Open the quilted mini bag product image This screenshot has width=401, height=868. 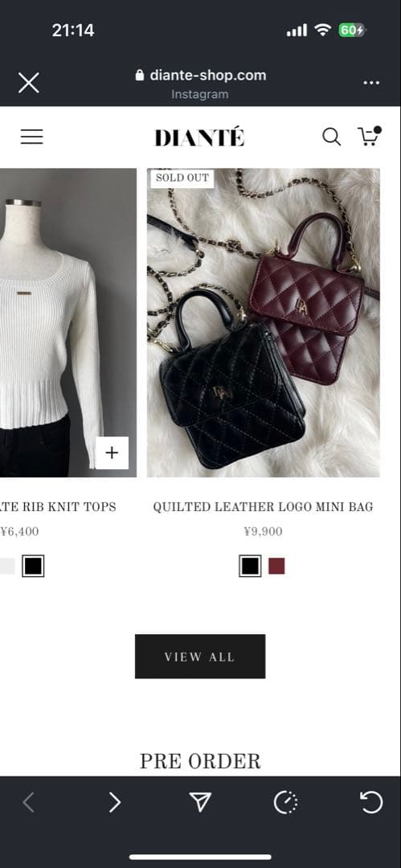click(x=264, y=323)
